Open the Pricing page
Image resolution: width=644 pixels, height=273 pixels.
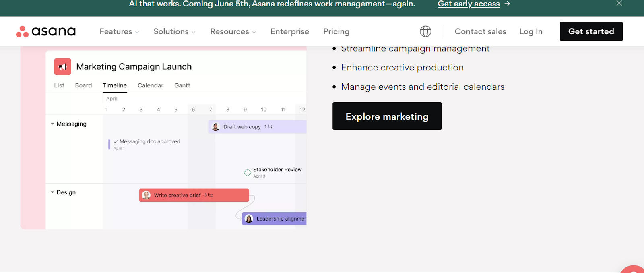coord(336,31)
